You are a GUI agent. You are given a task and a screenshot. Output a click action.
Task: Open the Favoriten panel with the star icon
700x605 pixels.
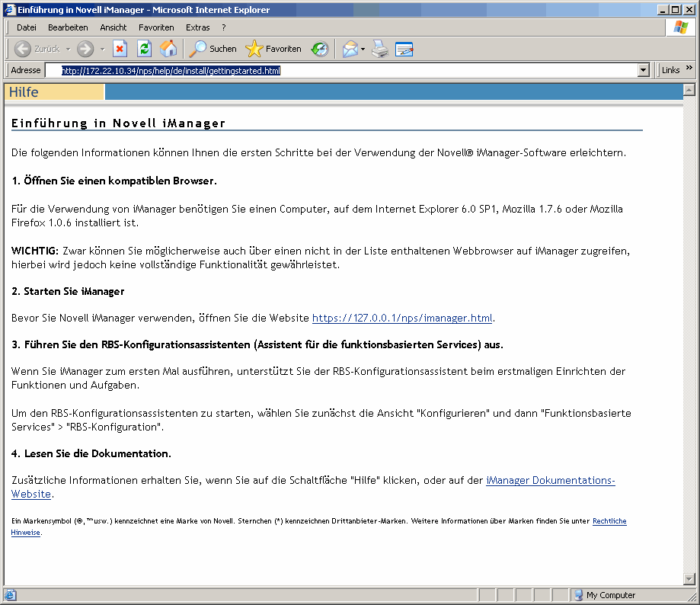tap(272, 48)
